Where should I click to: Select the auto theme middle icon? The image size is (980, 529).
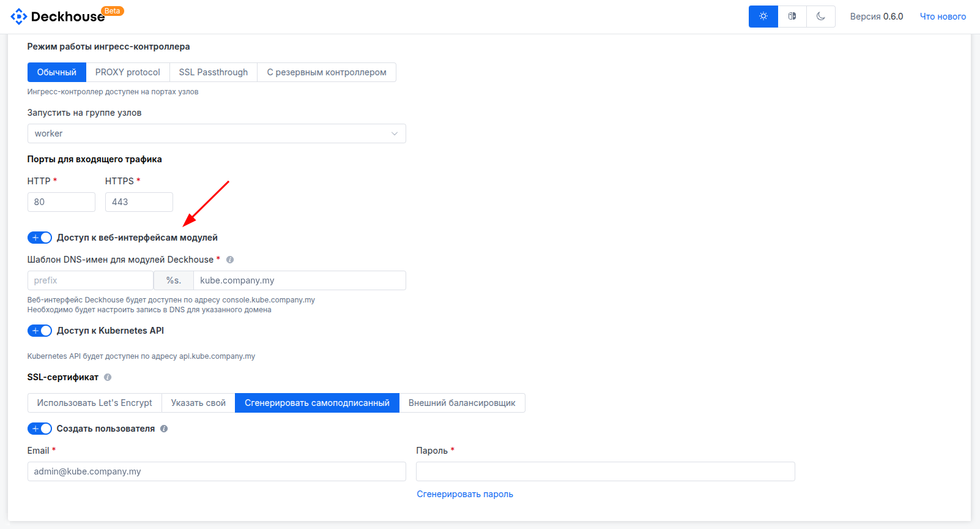coord(792,17)
